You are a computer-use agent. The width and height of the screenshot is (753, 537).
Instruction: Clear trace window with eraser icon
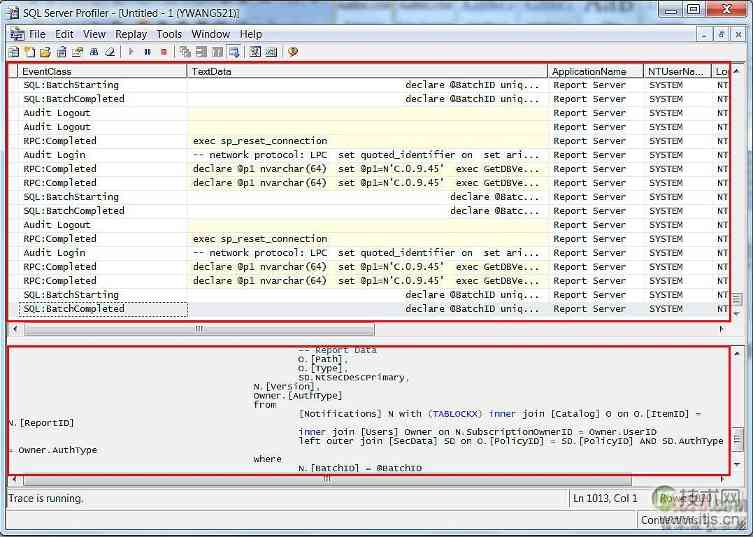(110, 52)
